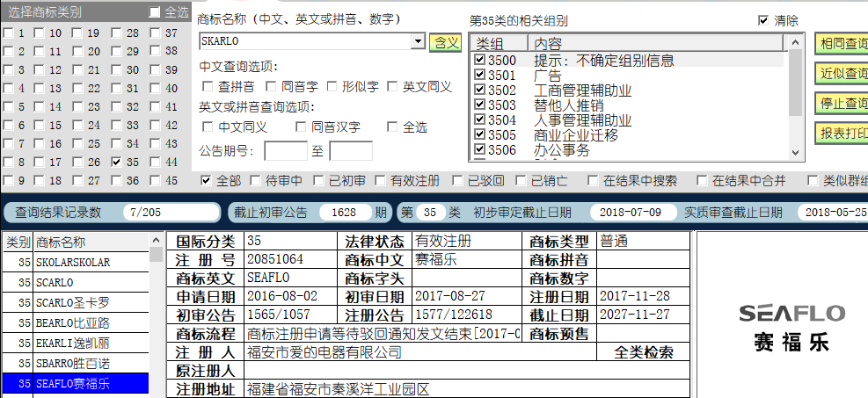The image size is (868, 398).
Task: Filter by 已销亡 status
Action: click(x=521, y=180)
